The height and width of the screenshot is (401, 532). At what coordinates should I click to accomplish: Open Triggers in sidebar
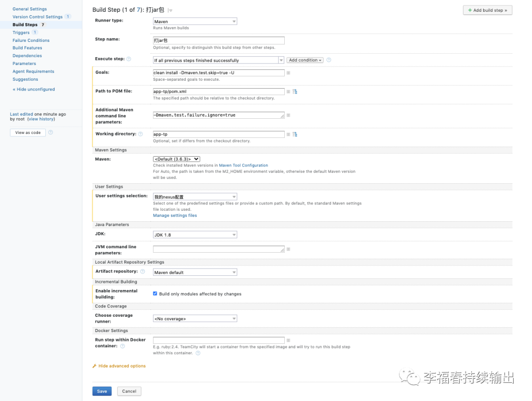point(21,33)
